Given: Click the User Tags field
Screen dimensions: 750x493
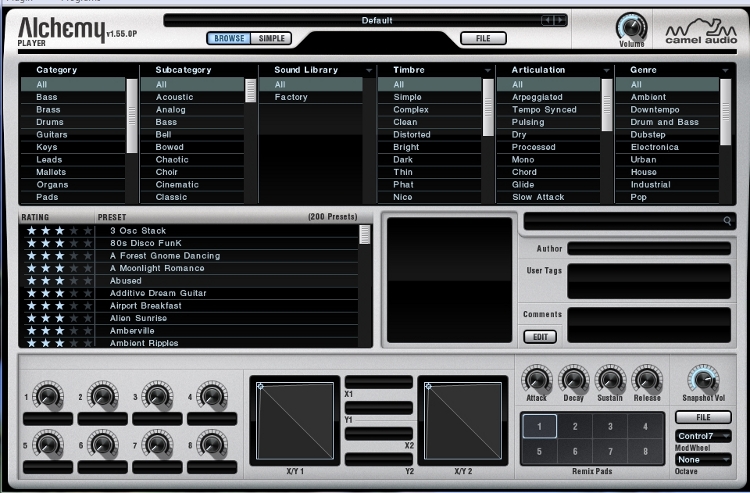Looking at the screenshot, I should [x=649, y=281].
